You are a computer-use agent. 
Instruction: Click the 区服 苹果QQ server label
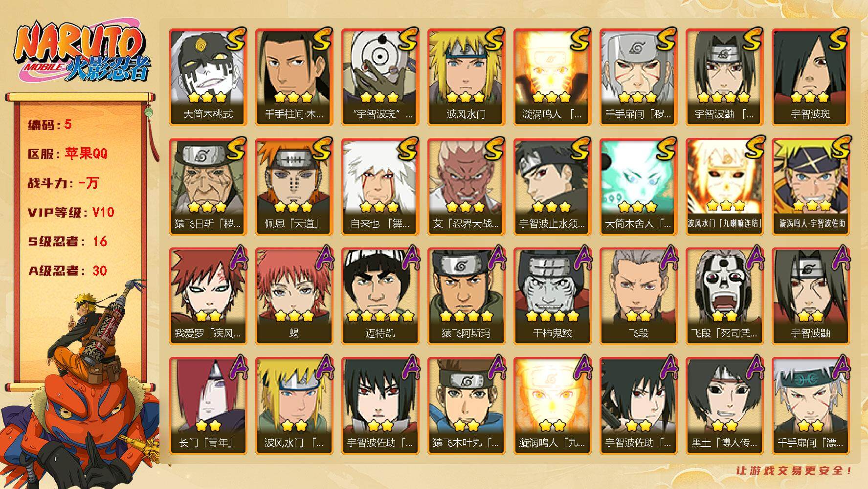pyautogui.click(x=67, y=154)
